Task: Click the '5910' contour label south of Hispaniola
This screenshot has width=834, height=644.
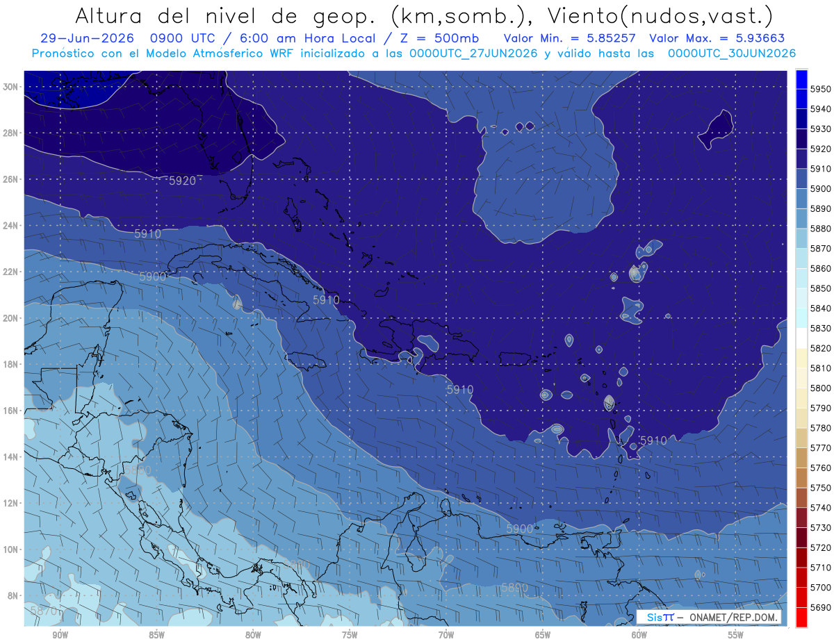Action: point(459,390)
